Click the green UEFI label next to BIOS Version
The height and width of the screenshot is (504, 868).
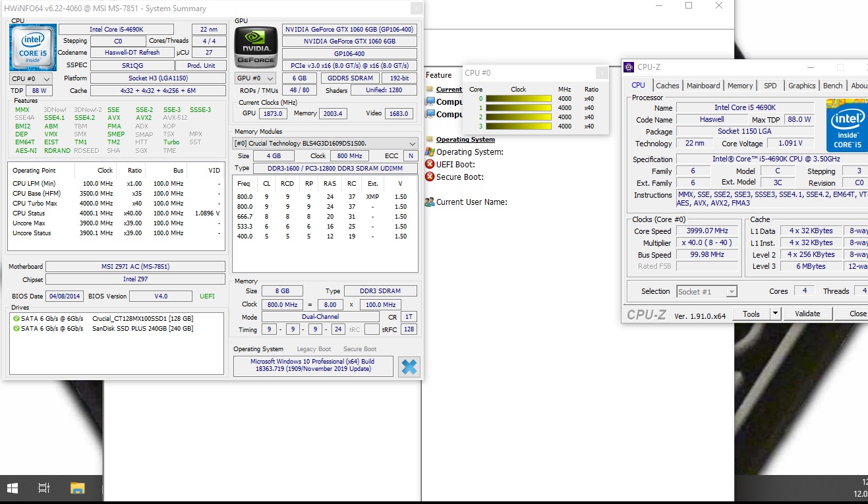click(x=207, y=296)
